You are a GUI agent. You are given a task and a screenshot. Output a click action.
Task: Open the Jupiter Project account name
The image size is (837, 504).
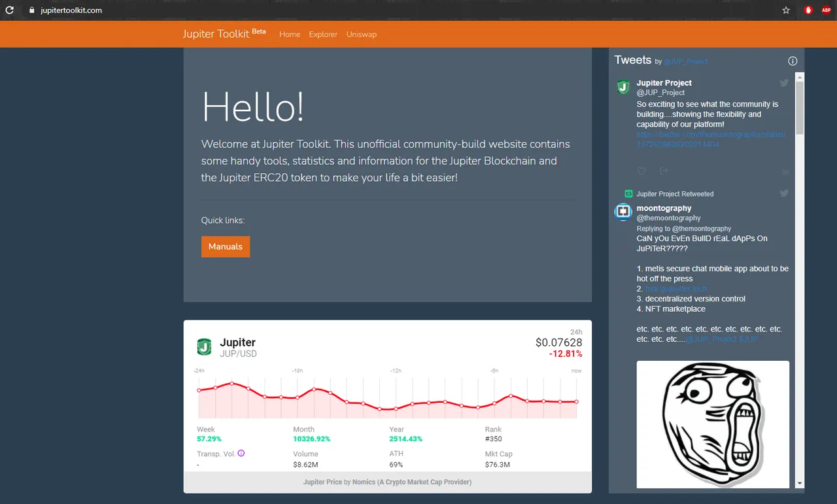[664, 83]
